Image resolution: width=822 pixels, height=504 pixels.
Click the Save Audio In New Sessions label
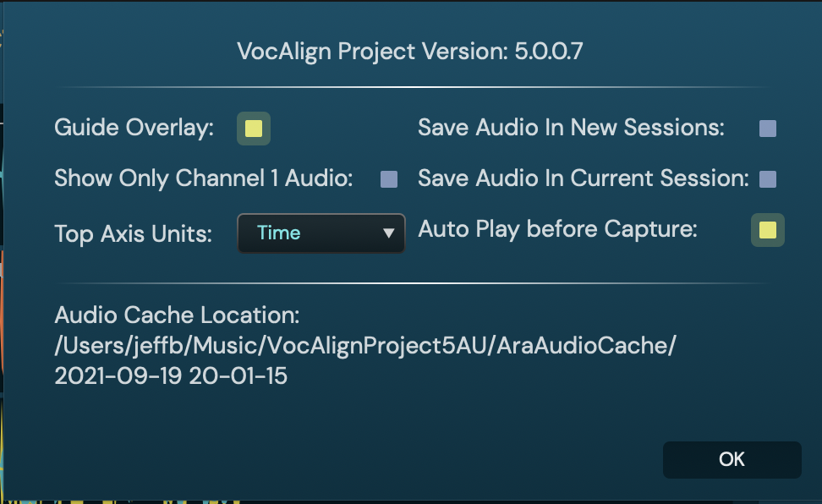(x=571, y=129)
